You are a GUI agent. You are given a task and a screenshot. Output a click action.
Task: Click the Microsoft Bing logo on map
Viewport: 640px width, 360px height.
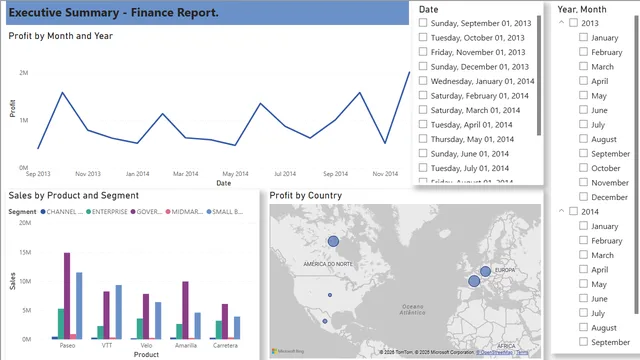(288, 351)
